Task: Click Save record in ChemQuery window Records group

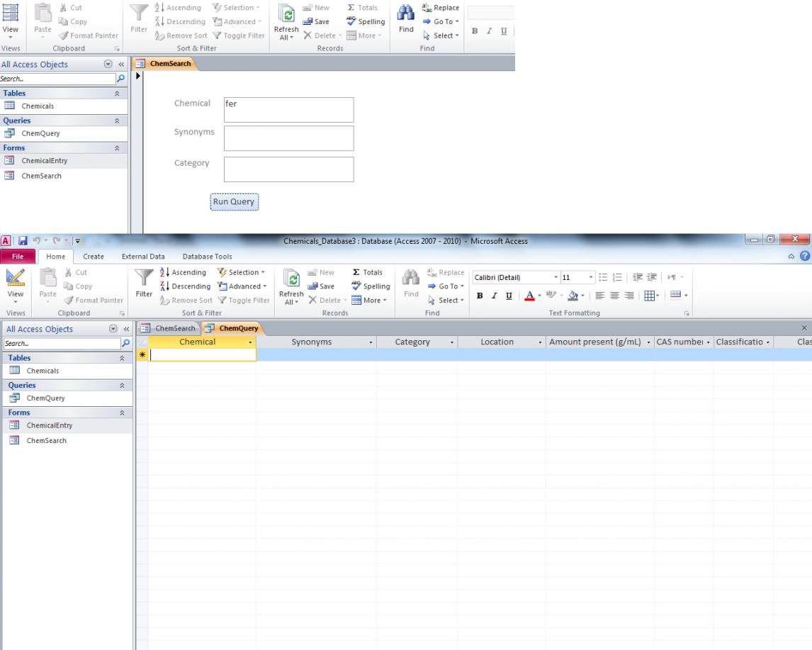Action: click(x=321, y=286)
